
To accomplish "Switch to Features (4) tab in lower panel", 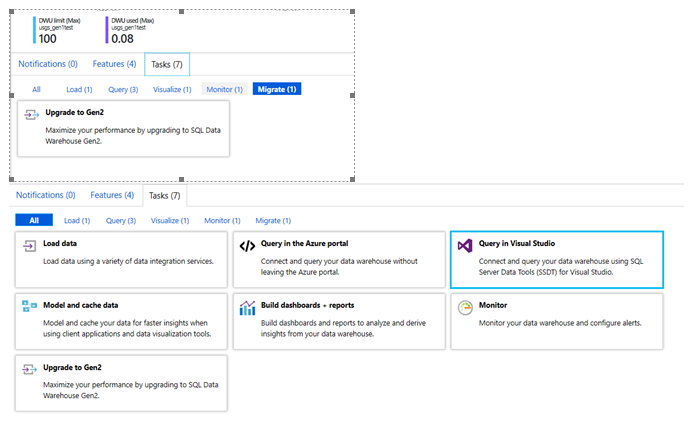I will point(112,195).
